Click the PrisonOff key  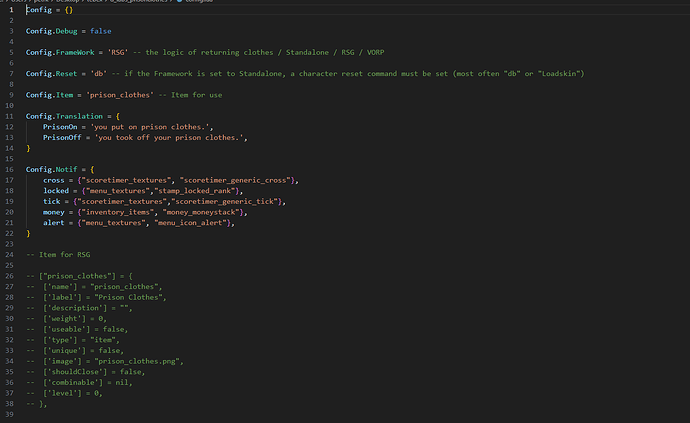62,138
